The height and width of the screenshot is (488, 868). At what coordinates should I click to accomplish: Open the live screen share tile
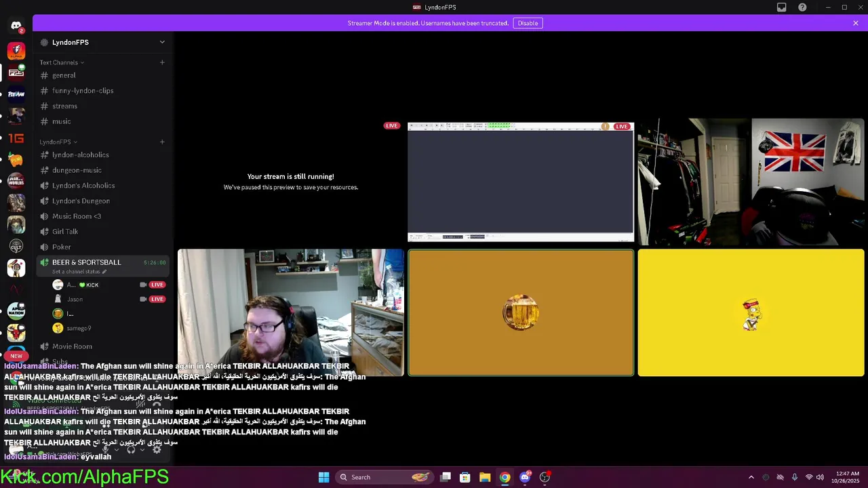(x=521, y=182)
